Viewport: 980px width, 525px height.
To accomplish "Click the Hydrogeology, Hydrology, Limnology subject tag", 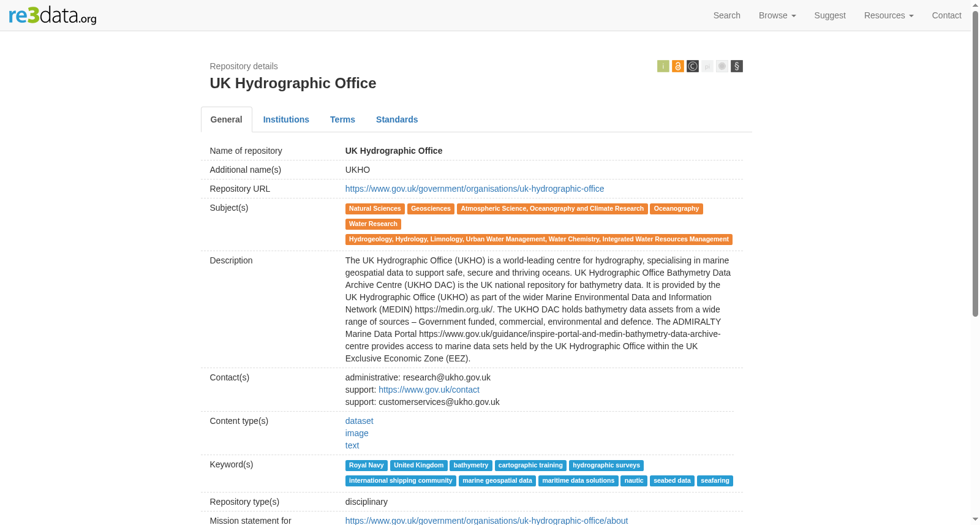I will [538, 240].
